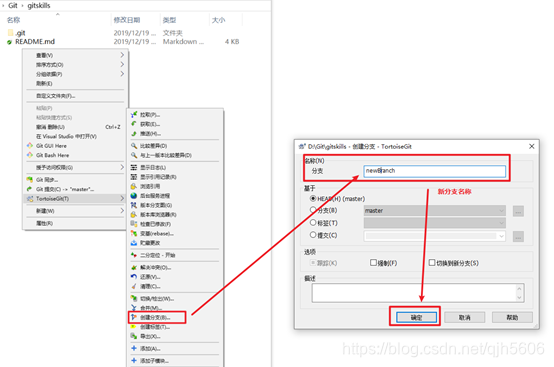Click the Pull (拉取) icon in TortoiseGit submenu
This screenshot has width=554, height=367.
click(134, 114)
